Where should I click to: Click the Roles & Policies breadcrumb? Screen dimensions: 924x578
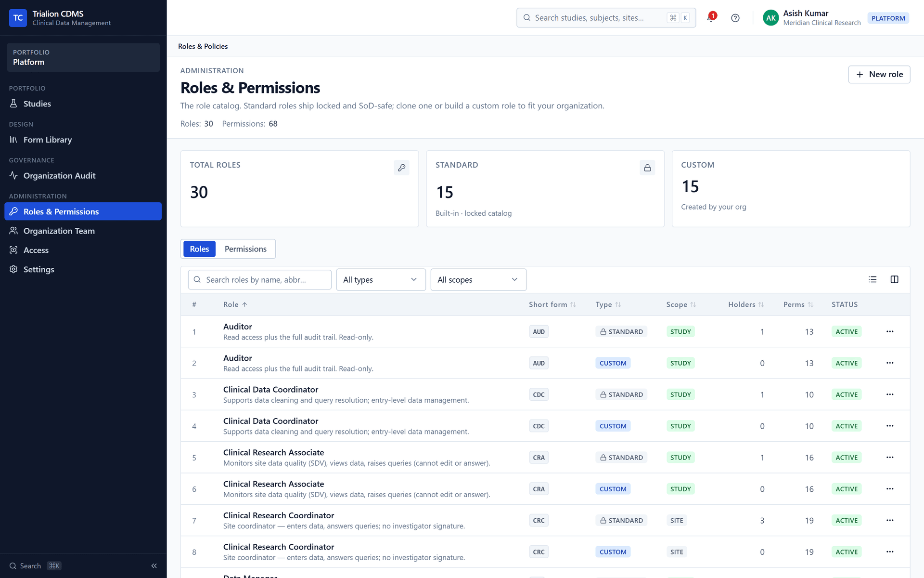click(x=203, y=46)
